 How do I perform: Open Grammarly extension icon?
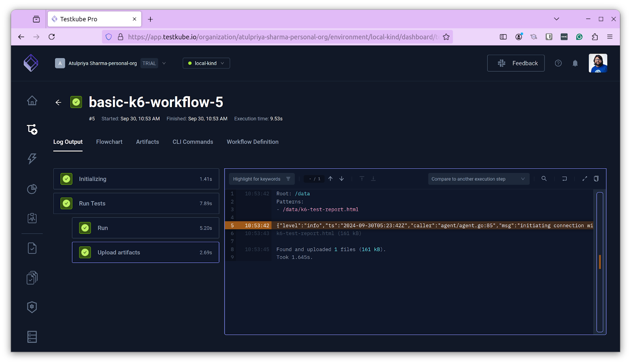pos(579,37)
